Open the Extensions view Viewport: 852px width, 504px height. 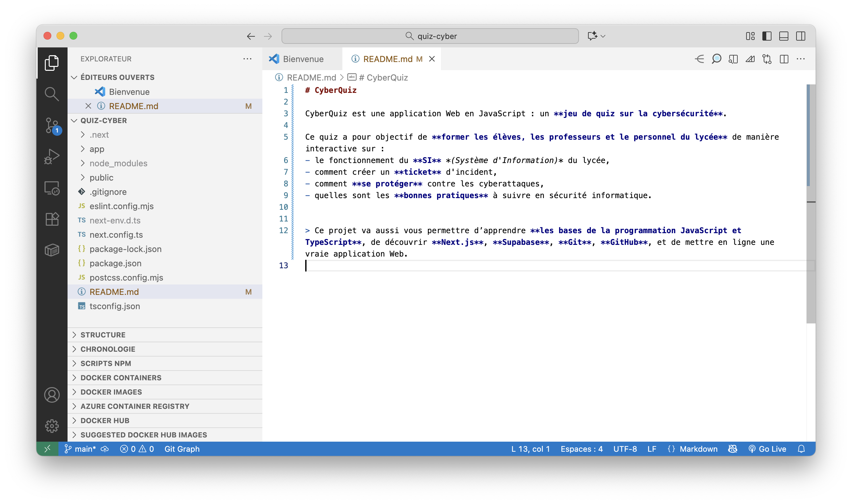coord(52,219)
